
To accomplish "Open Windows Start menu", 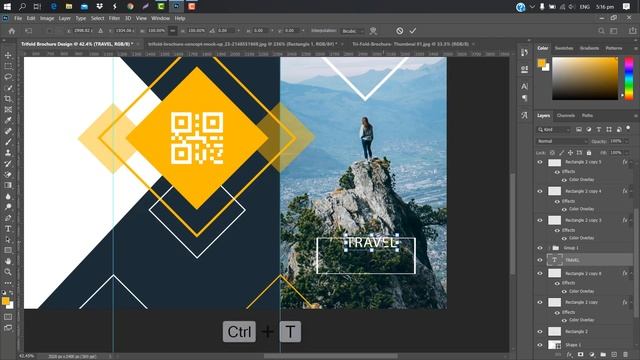I will coord(7,7).
